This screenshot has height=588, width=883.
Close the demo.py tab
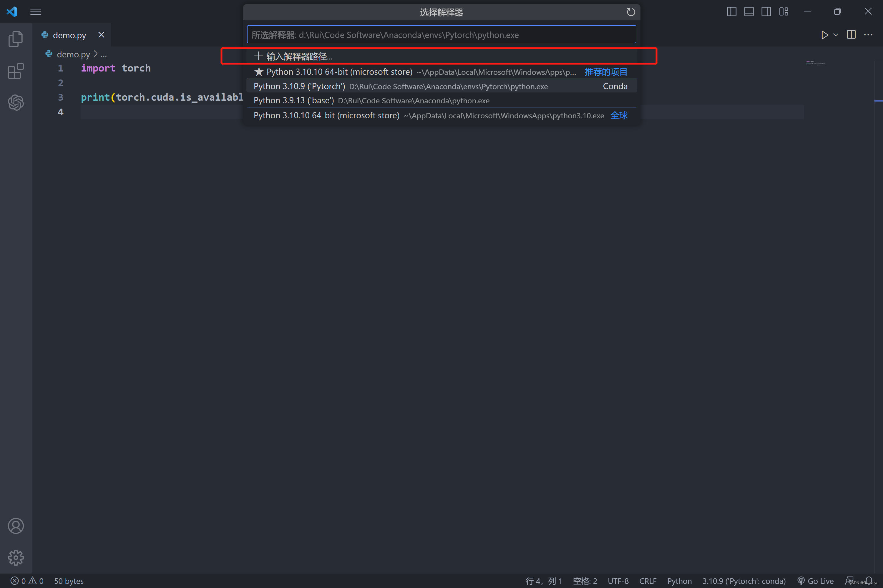pos(101,35)
